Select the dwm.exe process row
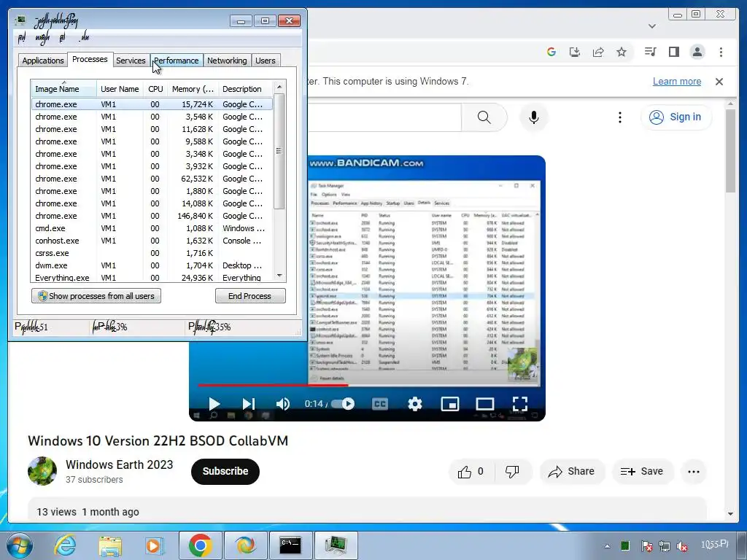Image resolution: width=747 pixels, height=560 pixels. pos(152,265)
